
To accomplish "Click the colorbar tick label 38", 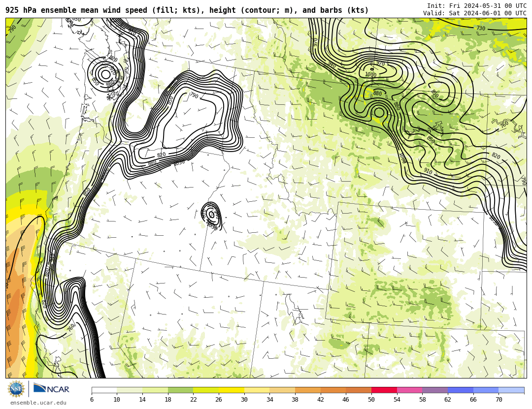I will [x=295, y=400].
